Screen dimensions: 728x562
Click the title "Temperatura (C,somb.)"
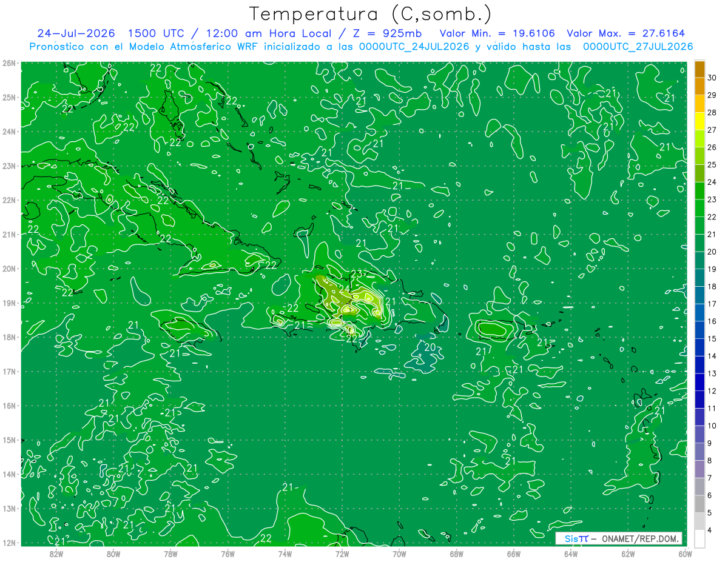[370, 14]
